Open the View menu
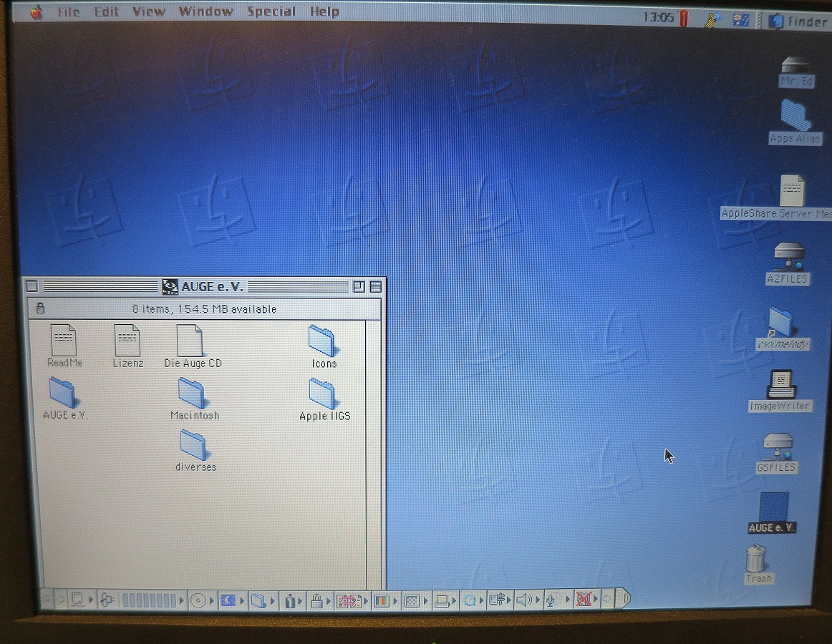Screen dimensions: 832x644 pos(149,11)
